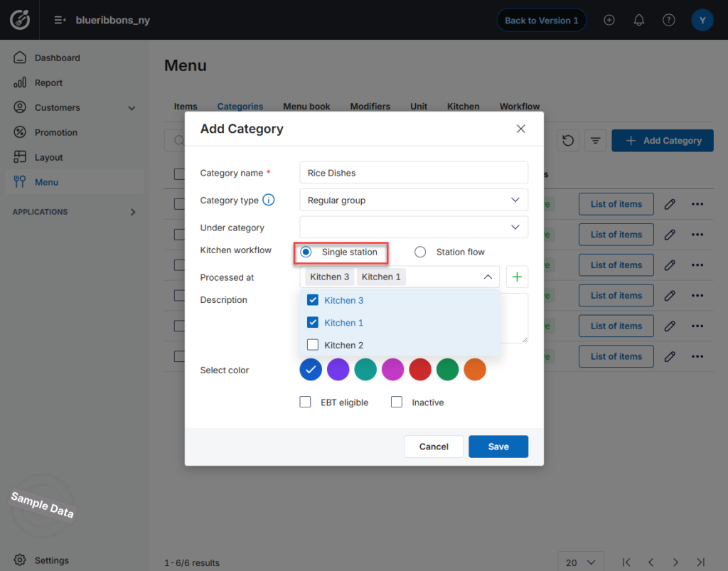Open Settings gear at sidebar bottom
Screen dimensions: 728x571
[x=20, y=560]
